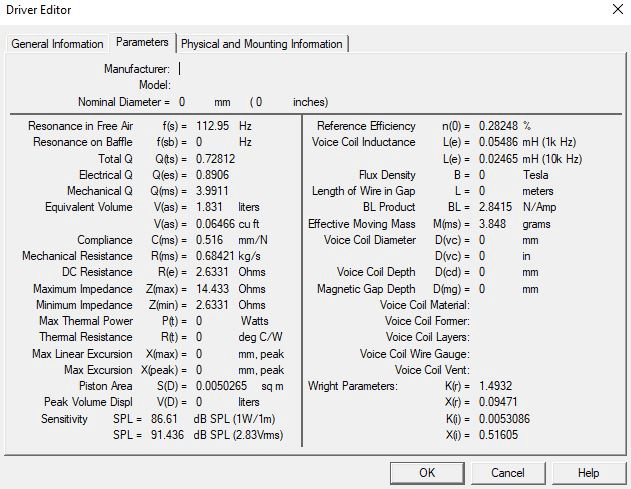Click Length of Wire in Gap value

(x=482, y=191)
